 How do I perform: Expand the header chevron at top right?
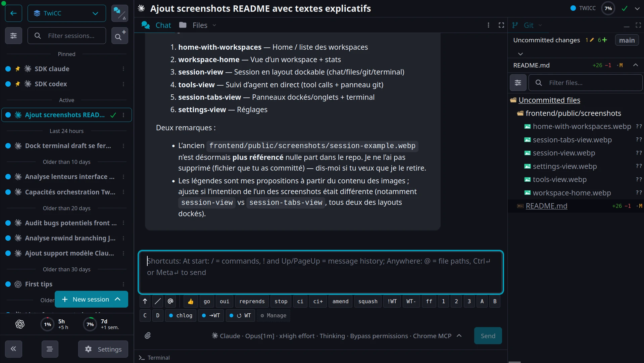[x=637, y=9]
